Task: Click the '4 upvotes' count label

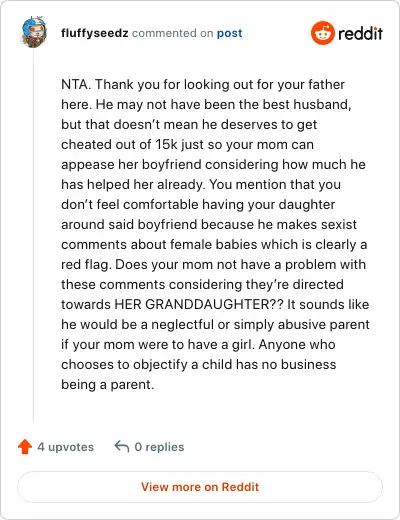Action: point(65,447)
